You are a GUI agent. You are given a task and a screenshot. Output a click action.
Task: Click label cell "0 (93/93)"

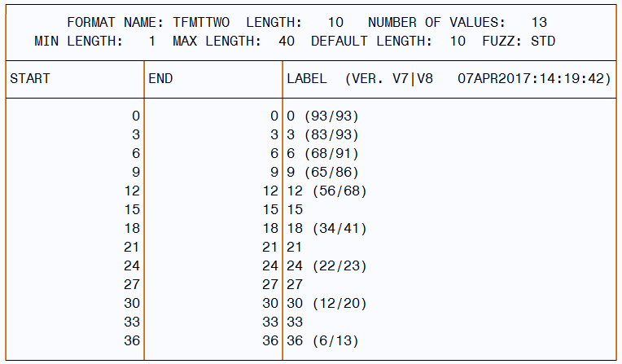point(322,116)
